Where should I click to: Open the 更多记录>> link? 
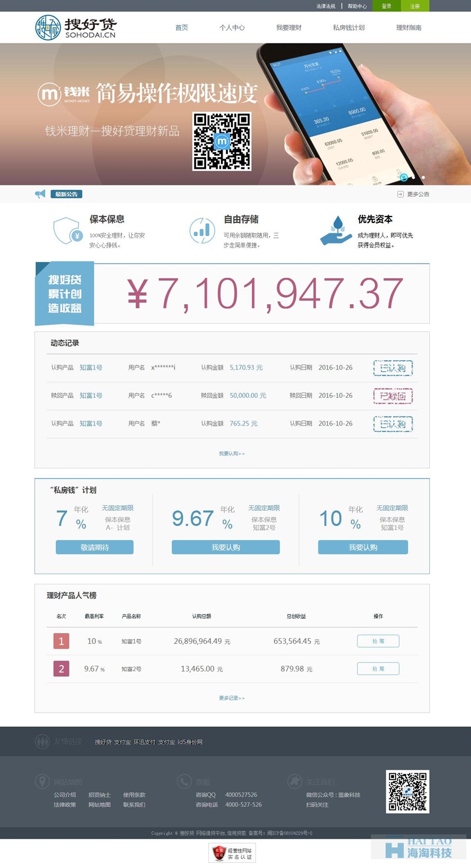tap(232, 698)
